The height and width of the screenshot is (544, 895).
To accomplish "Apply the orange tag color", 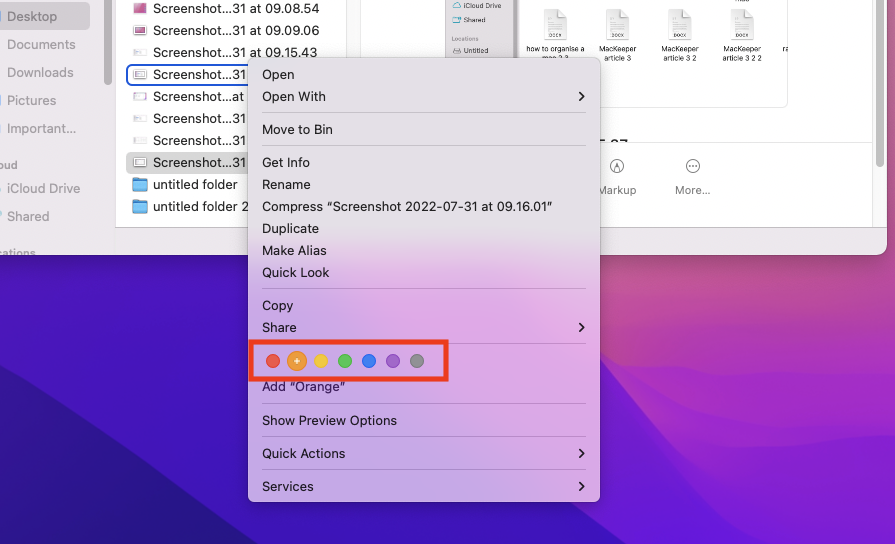I will click(297, 361).
